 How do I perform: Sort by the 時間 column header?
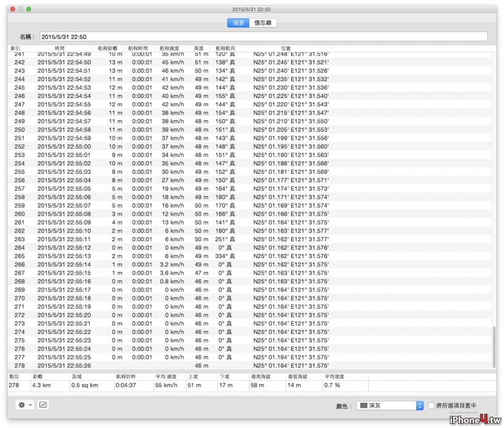60,48
